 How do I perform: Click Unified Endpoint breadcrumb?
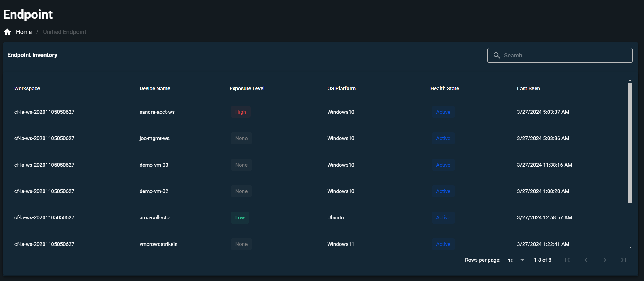click(x=64, y=32)
